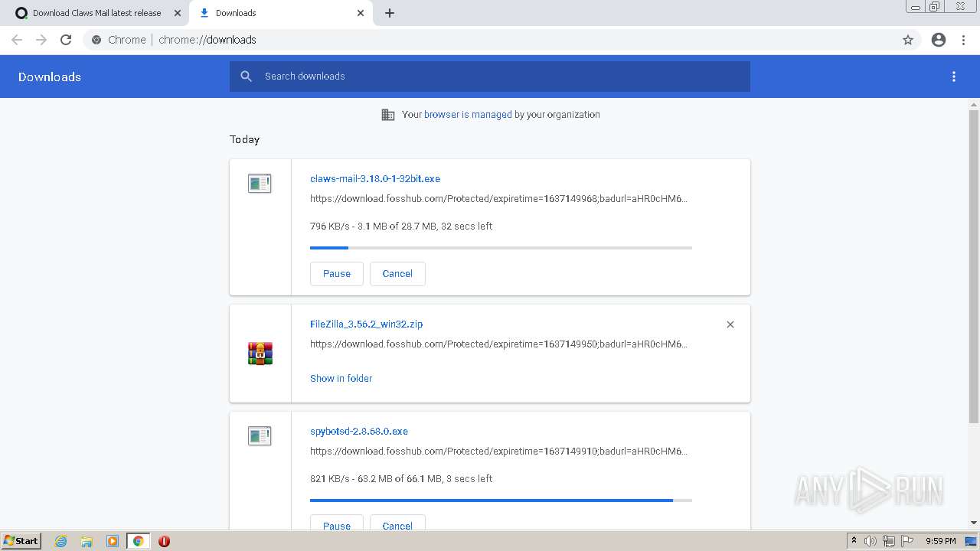Screen dimensions: 980x551
Task: Show FileZilla zip in folder
Action: click(x=341, y=379)
